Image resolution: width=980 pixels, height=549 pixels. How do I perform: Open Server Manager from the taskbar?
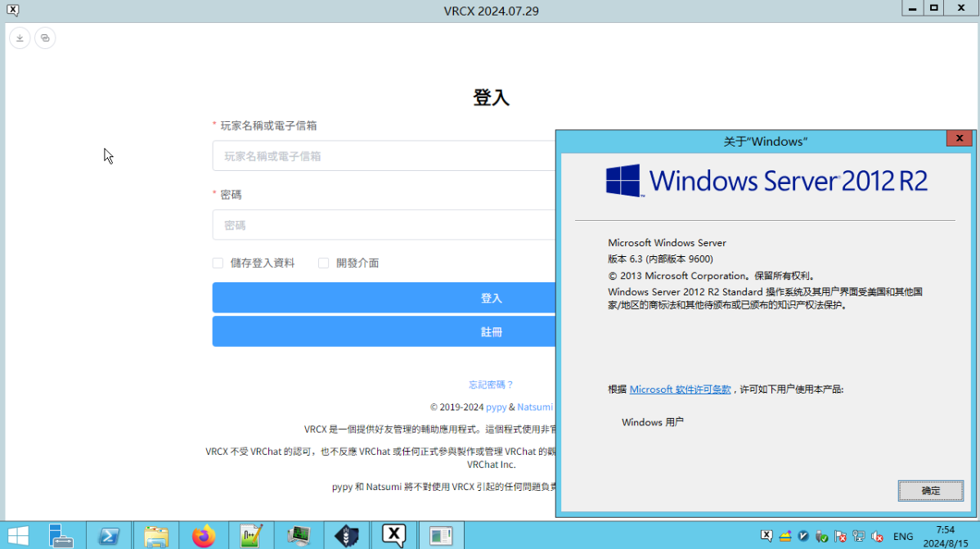[61, 536]
